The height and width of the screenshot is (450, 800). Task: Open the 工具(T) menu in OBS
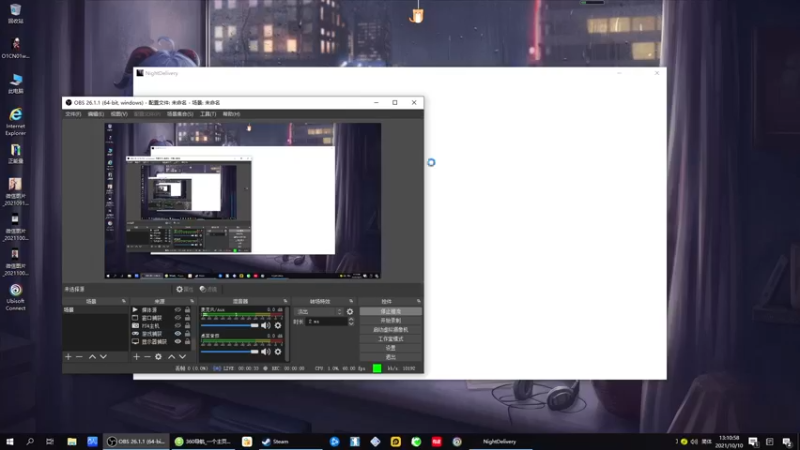208,114
